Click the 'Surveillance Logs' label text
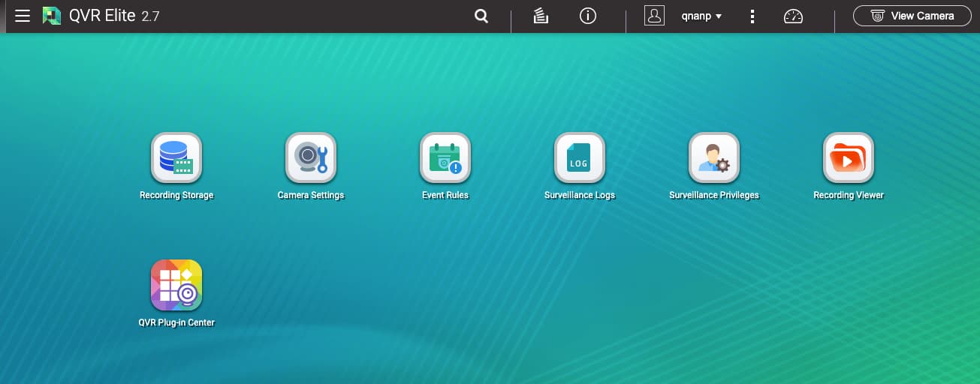The height and width of the screenshot is (384, 980). coord(580,195)
